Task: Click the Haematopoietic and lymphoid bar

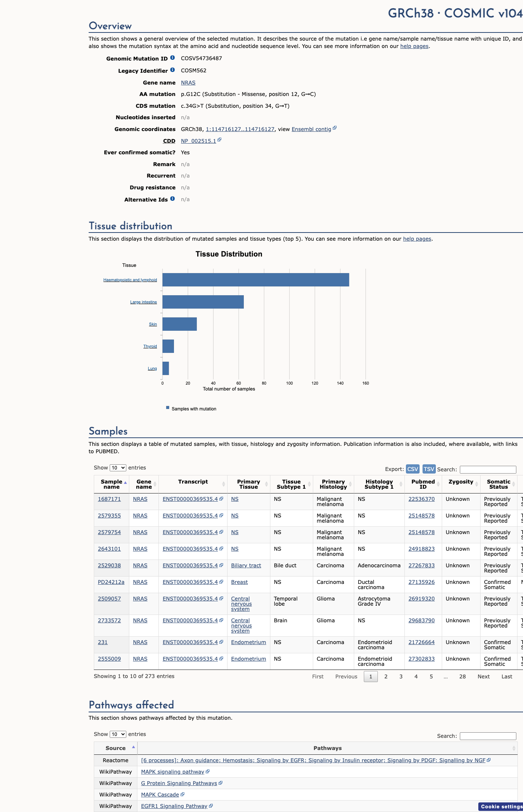Action: [x=256, y=280]
